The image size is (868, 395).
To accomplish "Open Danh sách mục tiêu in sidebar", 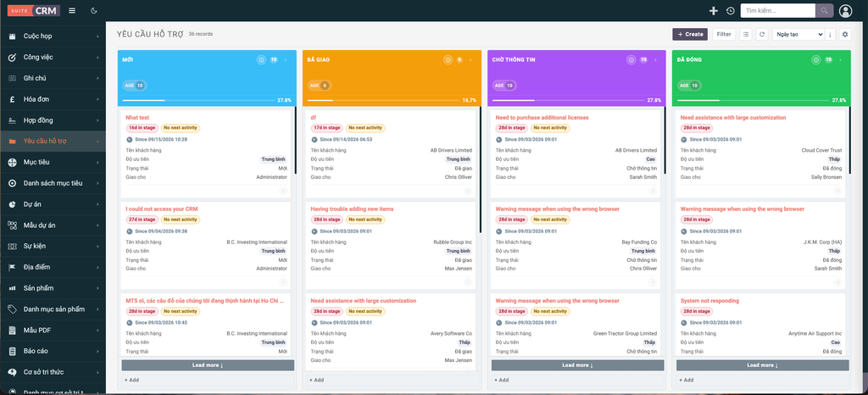I will [53, 184].
